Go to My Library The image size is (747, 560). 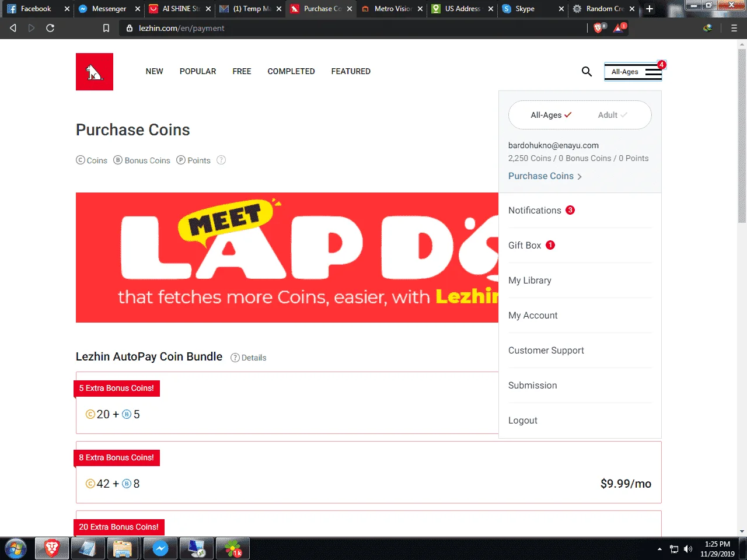[x=580, y=280]
